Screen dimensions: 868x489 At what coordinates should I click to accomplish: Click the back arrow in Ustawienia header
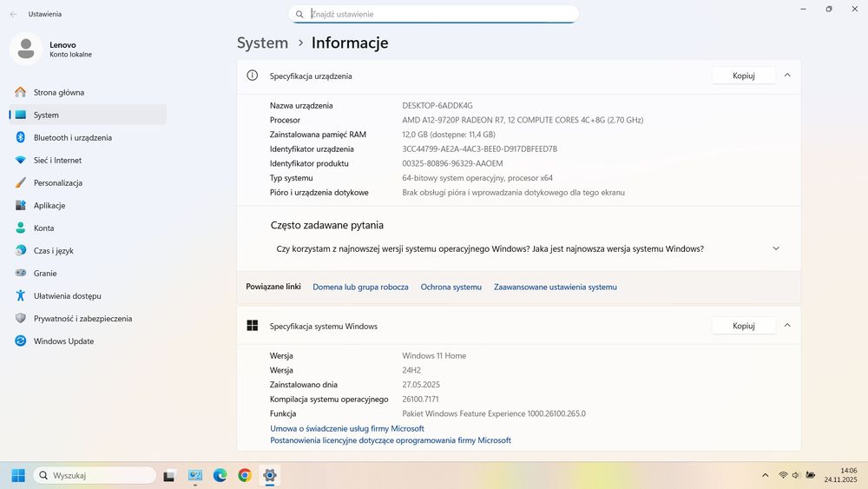[x=13, y=15]
